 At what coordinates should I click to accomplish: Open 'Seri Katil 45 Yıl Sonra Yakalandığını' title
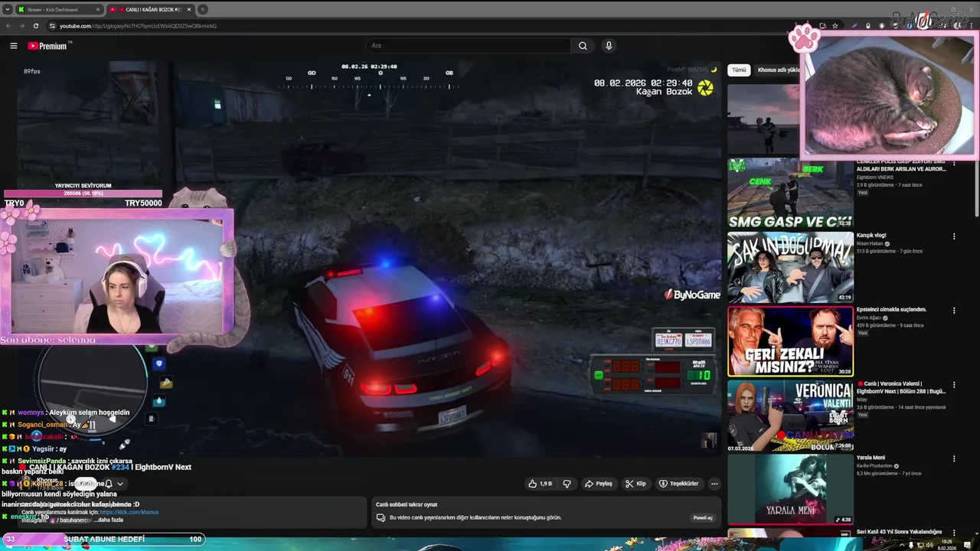pyautogui.click(x=899, y=532)
